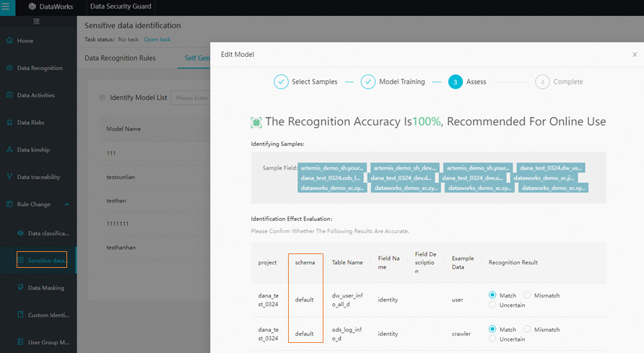This screenshot has width=644, height=353.
Task: Toggle the Identify Model List checkbox
Action: [103, 97]
